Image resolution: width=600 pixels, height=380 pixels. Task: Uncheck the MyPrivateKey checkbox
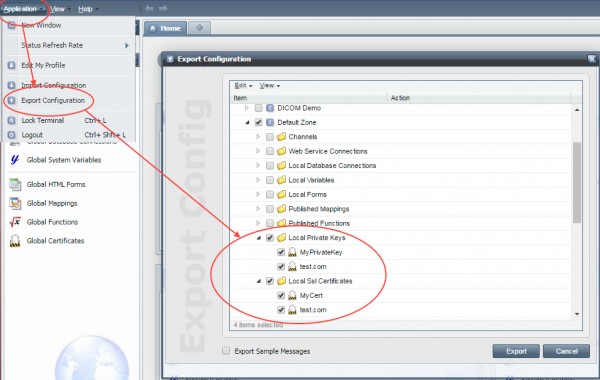pos(281,252)
